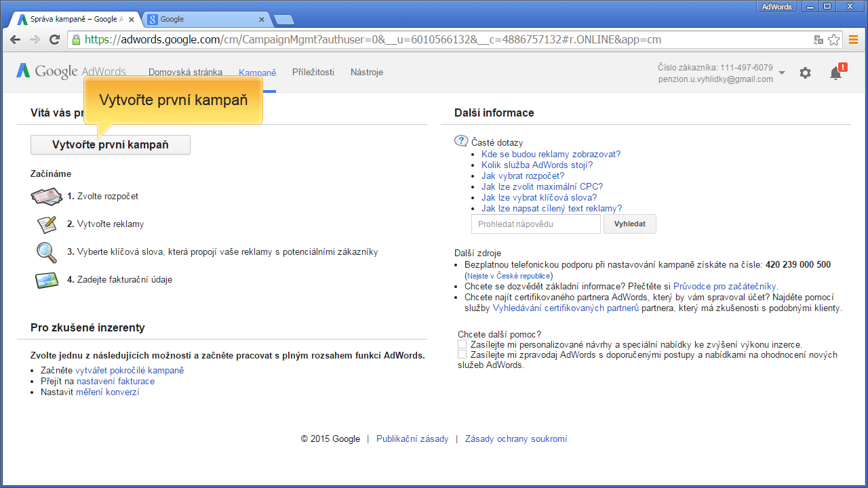The height and width of the screenshot is (488, 868).
Task: Click the step text 1. Zvolte rozpočet
Action: [102, 196]
